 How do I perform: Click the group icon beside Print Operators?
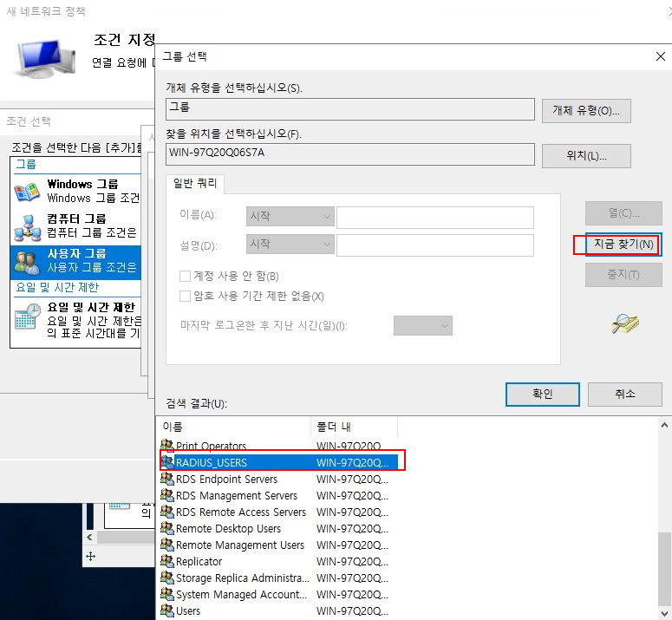[x=167, y=446]
